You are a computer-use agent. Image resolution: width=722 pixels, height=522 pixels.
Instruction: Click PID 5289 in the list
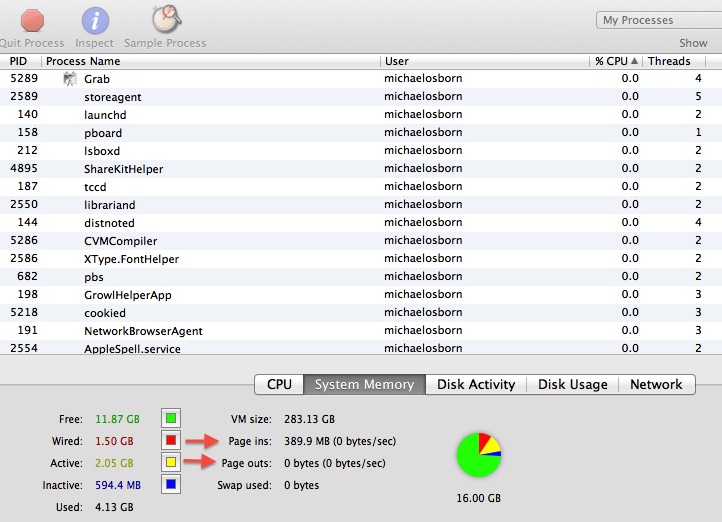(24, 78)
